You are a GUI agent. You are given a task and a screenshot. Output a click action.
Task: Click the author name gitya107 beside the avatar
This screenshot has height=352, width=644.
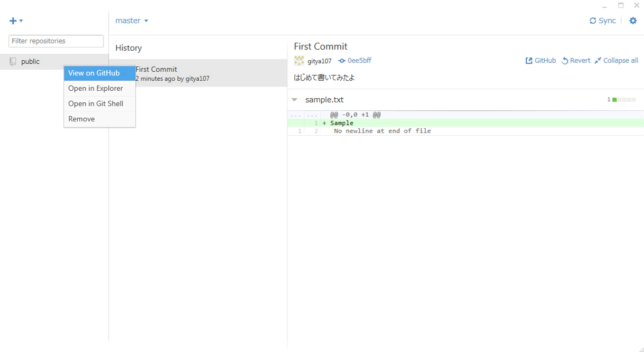pos(320,61)
